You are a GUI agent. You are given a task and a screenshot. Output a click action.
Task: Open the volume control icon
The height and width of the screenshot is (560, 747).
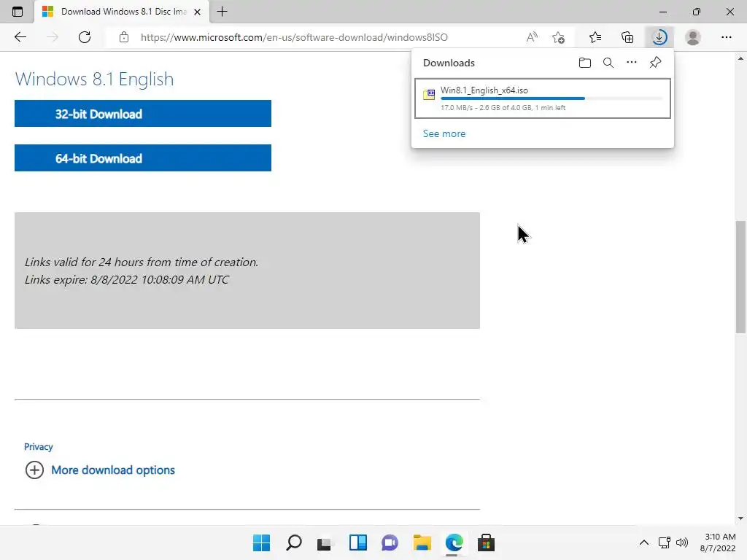pyautogui.click(x=682, y=542)
